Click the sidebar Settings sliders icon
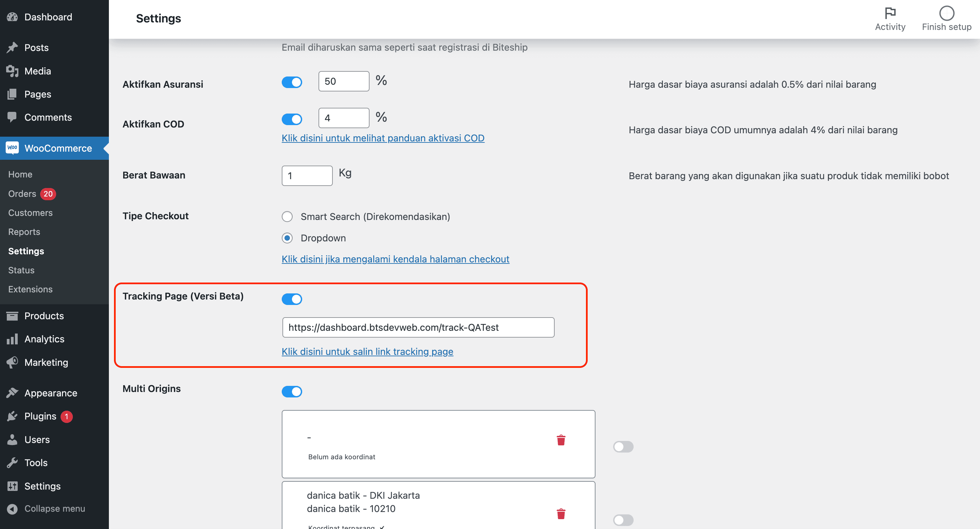The image size is (980, 529). tap(12, 486)
